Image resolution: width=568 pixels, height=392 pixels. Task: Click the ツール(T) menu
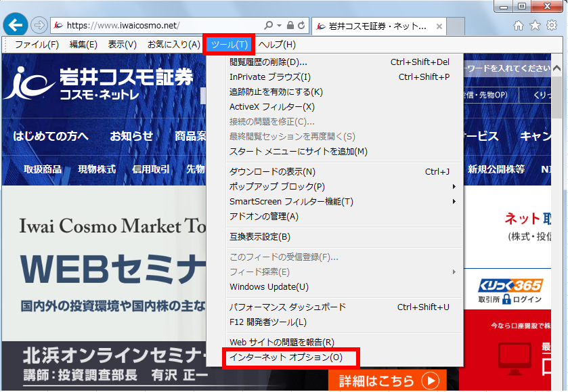point(230,45)
